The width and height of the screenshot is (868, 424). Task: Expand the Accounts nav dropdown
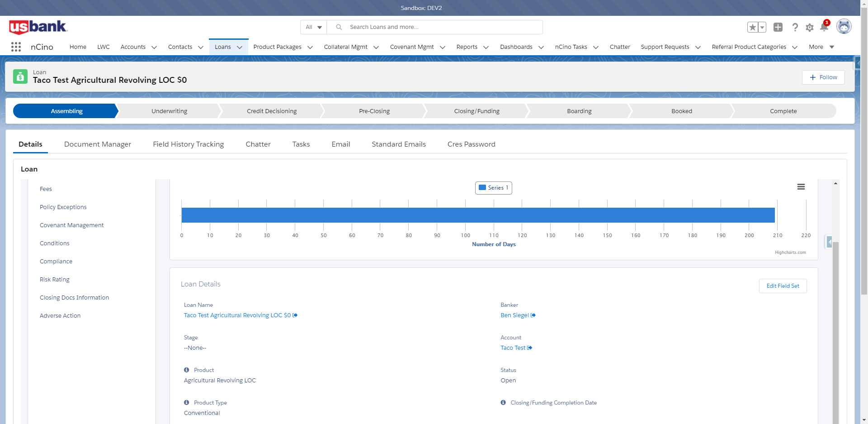point(154,47)
